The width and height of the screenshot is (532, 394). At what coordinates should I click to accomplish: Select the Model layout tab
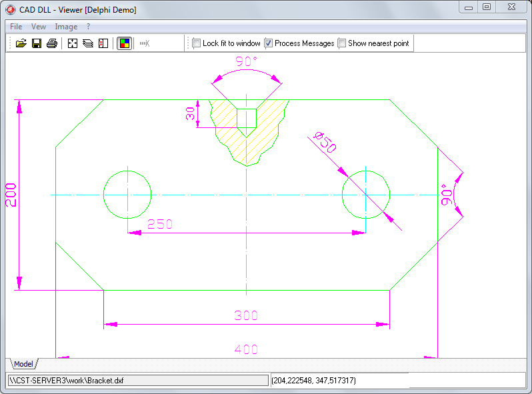23,364
